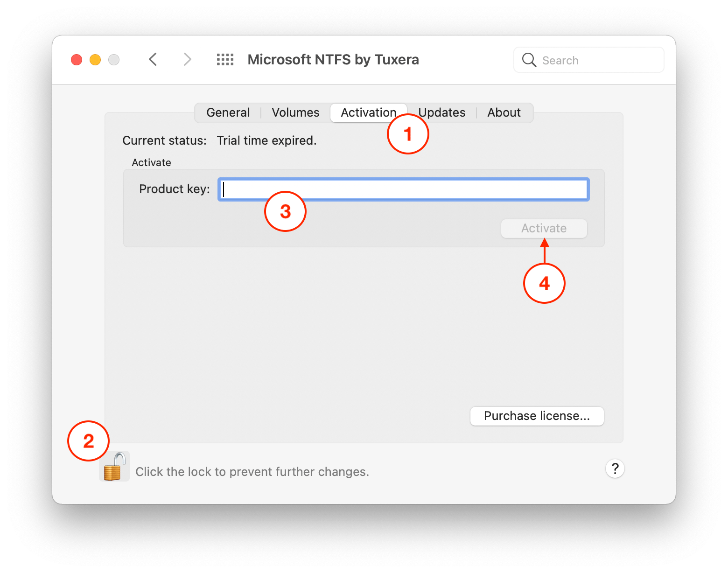
Task: Click the 'Current status:' label
Action: 164,140
